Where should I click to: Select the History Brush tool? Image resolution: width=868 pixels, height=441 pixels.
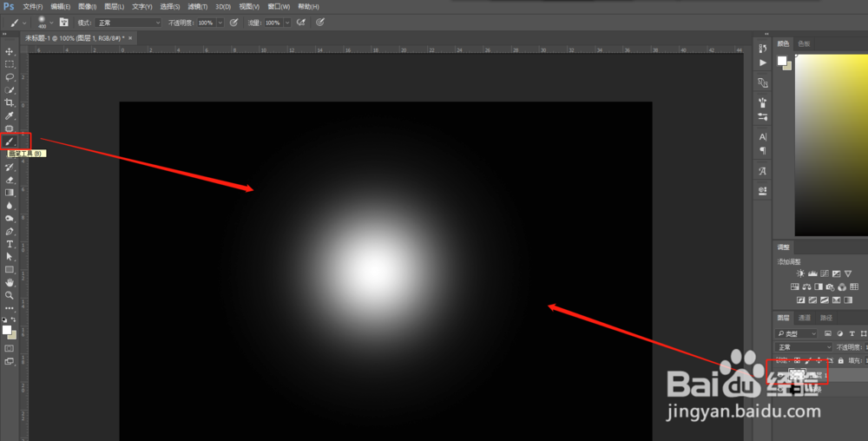(10, 167)
